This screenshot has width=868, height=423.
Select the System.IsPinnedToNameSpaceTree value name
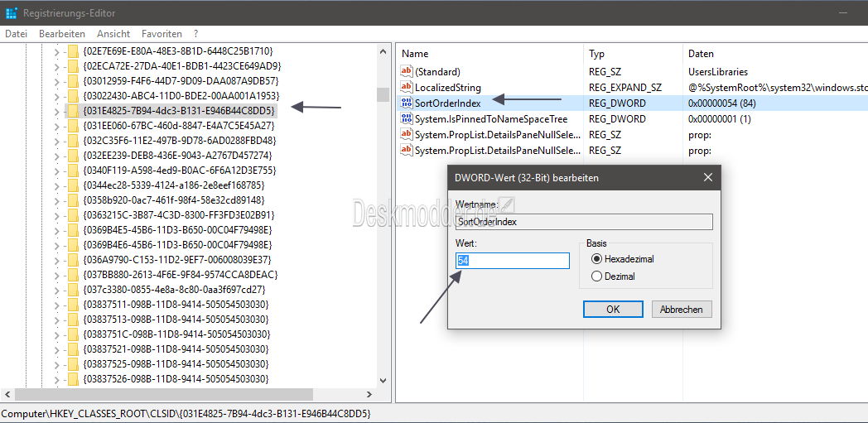[491, 119]
